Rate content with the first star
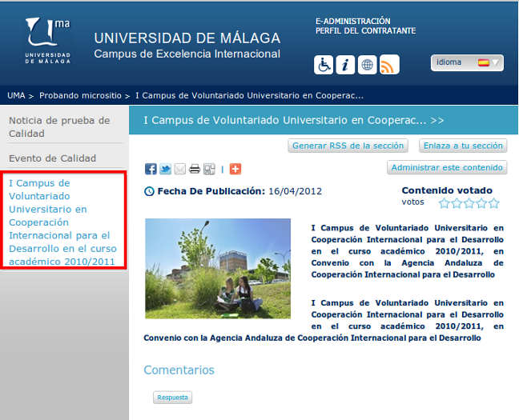The width and height of the screenshot is (519, 420). (x=445, y=203)
